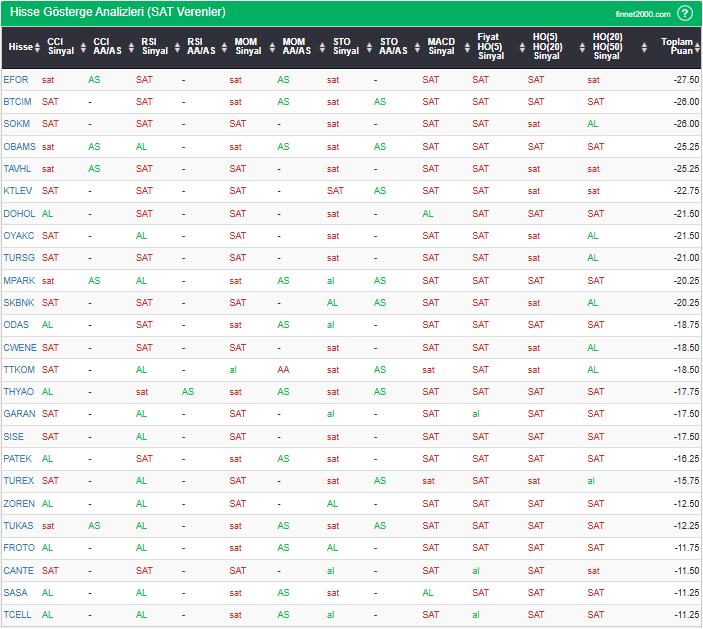The width and height of the screenshot is (703, 629).
Task: Sort by CCI AA/AS column header
Action: point(107,46)
